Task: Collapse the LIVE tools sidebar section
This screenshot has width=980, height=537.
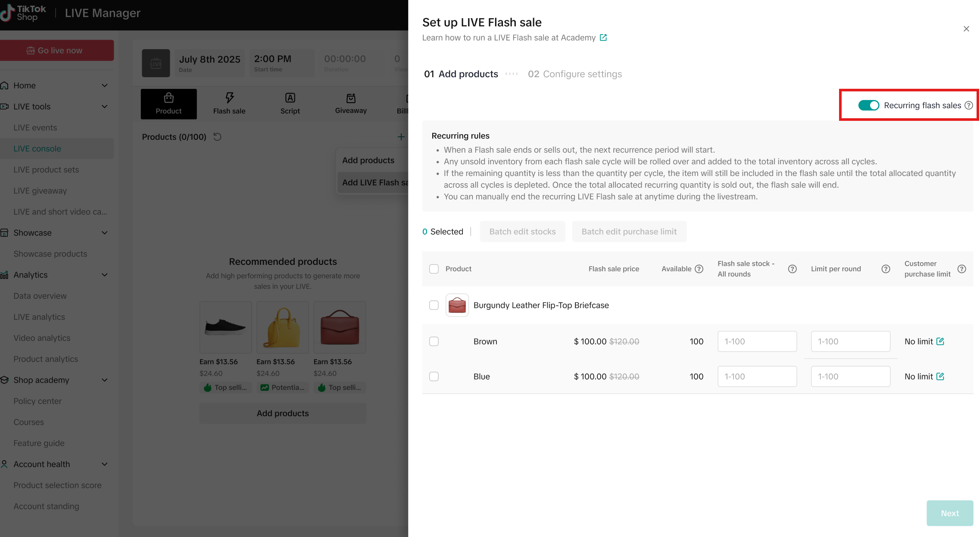Action: click(104, 107)
